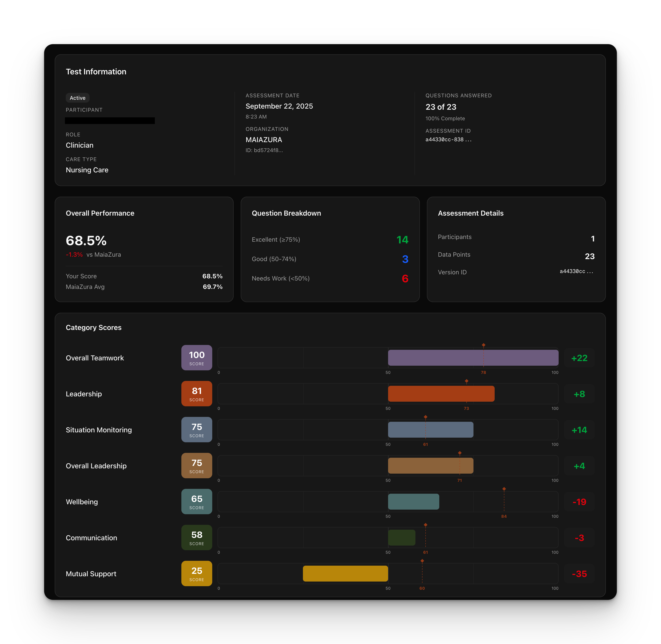The image size is (661, 644).
Task: Click the 100 score badge for Overall Teamwork
Action: click(x=196, y=358)
